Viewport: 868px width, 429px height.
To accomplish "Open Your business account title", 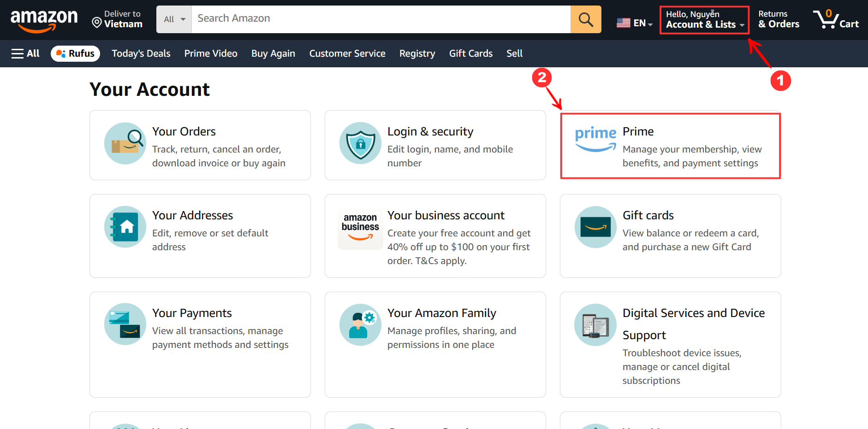I will click(446, 215).
